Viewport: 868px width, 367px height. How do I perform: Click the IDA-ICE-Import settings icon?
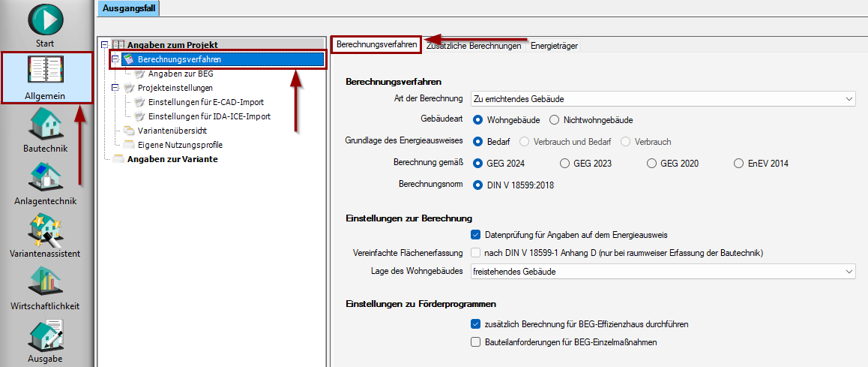pos(139,116)
